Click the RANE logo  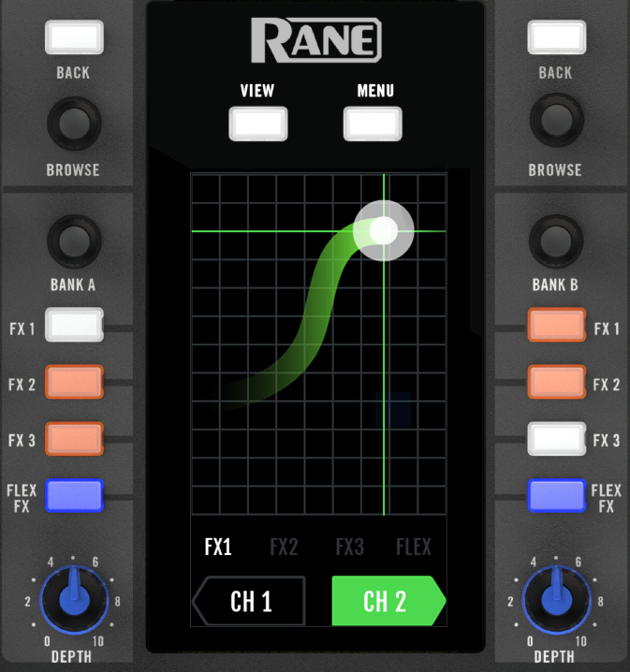click(315, 40)
